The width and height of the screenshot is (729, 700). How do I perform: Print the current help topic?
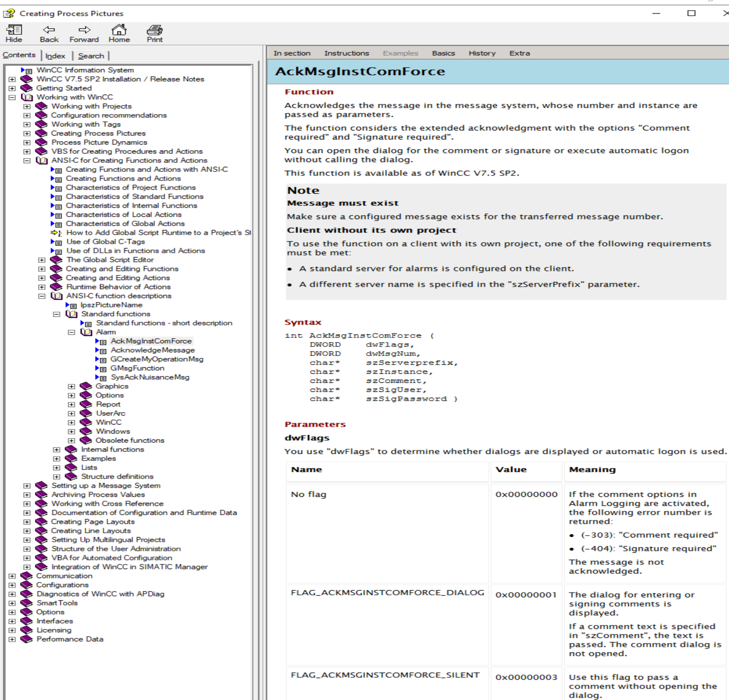pyautogui.click(x=155, y=30)
